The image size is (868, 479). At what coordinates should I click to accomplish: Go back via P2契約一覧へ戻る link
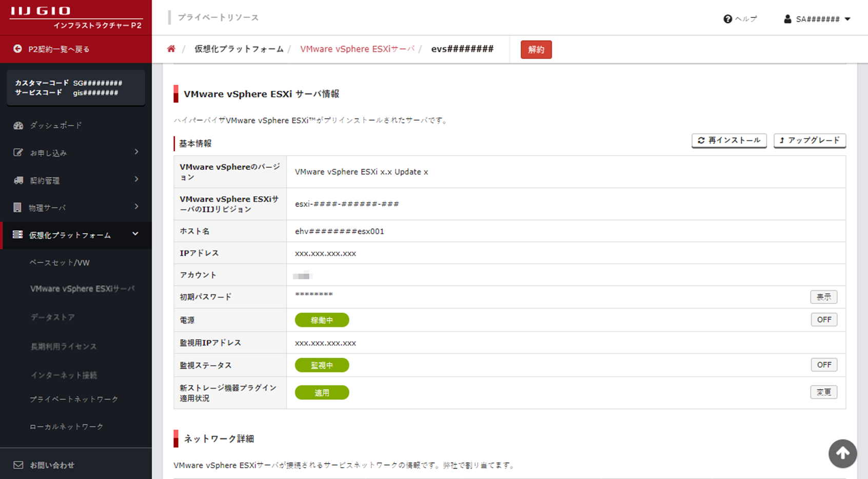pos(59,49)
